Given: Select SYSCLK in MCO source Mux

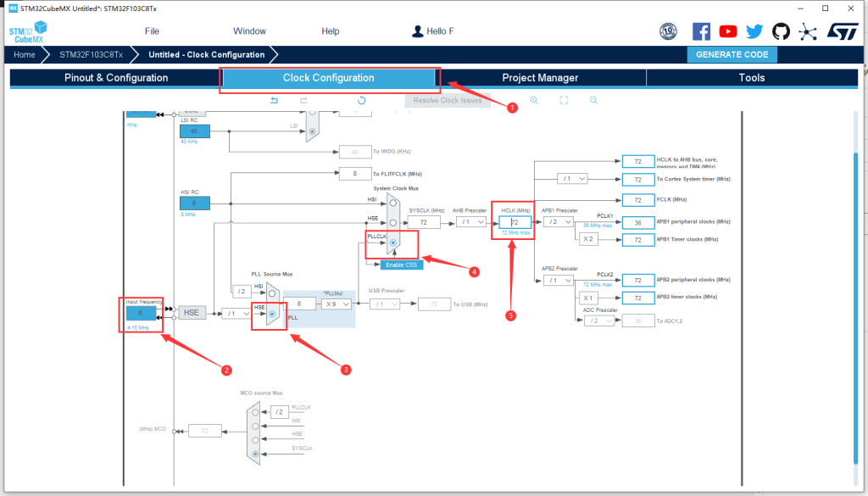Looking at the screenshot, I should click(x=255, y=454).
